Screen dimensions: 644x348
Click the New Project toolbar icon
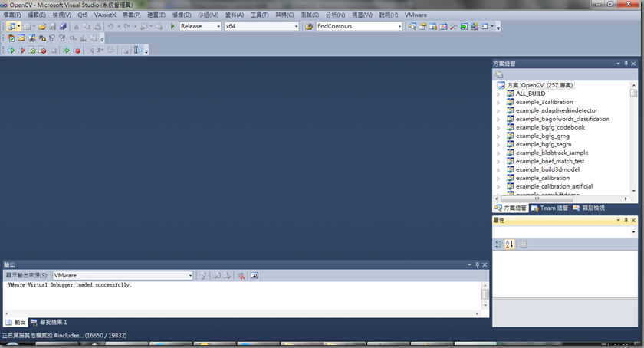pos(11,26)
